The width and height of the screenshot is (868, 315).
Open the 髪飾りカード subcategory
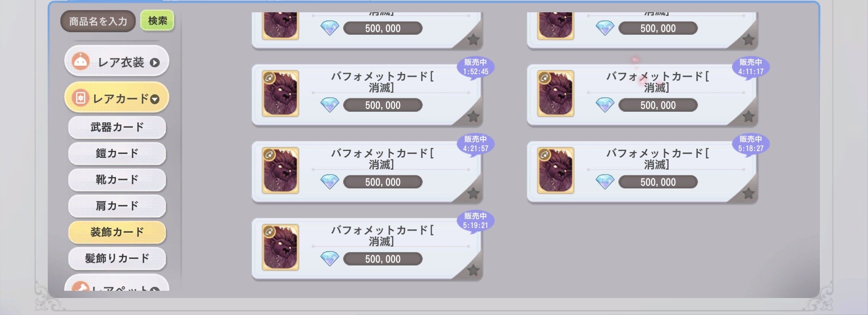(117, 258)
